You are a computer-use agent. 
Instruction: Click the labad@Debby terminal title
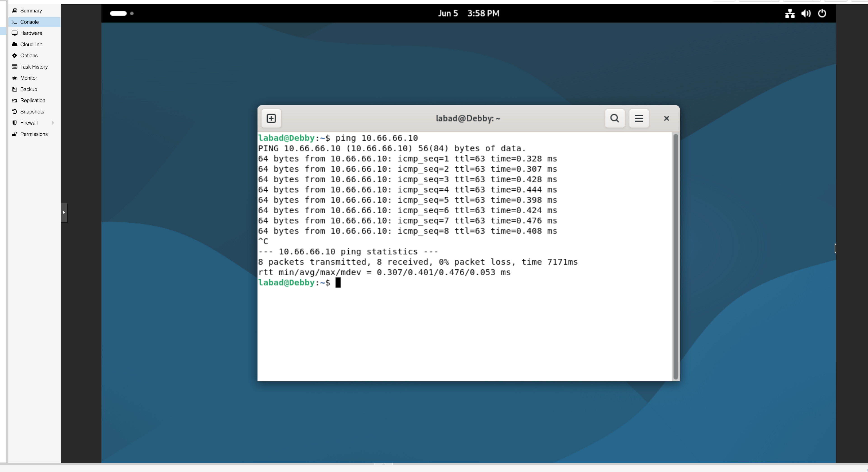click(468, 118)
